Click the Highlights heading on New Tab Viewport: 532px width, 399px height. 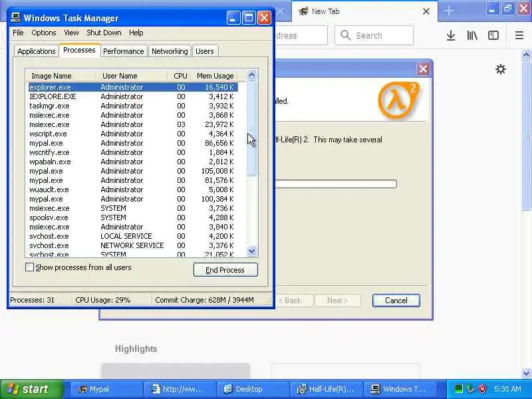[x=136, y=348]
